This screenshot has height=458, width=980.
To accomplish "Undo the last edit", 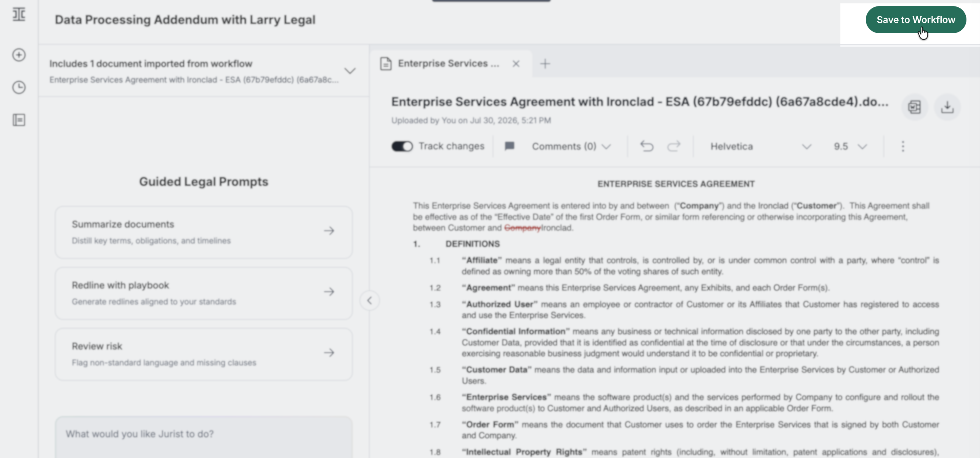I will click(x=647, y=146).
